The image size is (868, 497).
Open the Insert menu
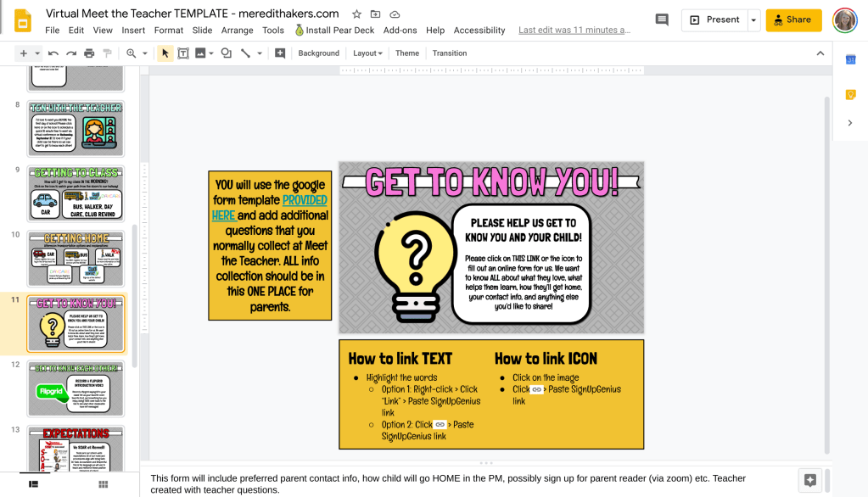pyautogui.click(x=133, y=31)
